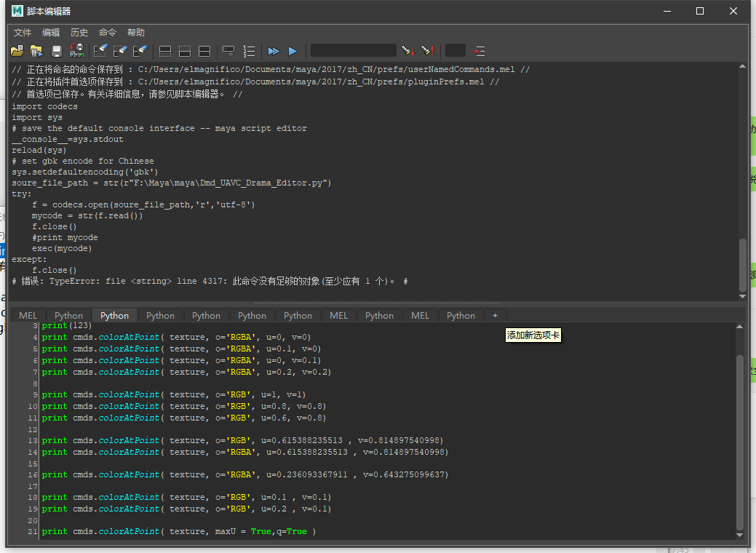Click the Source Script icon
Screen dimensions: 756x553
pos(36,51)
